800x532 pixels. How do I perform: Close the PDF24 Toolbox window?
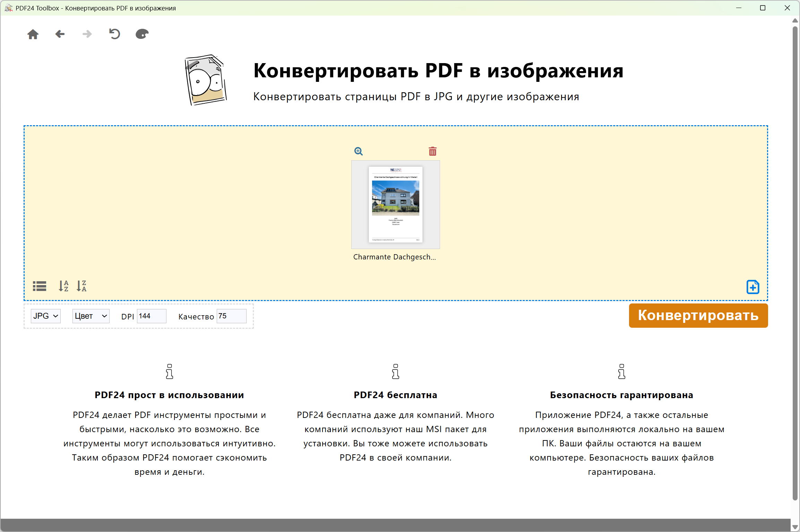[x=787, y=8]
